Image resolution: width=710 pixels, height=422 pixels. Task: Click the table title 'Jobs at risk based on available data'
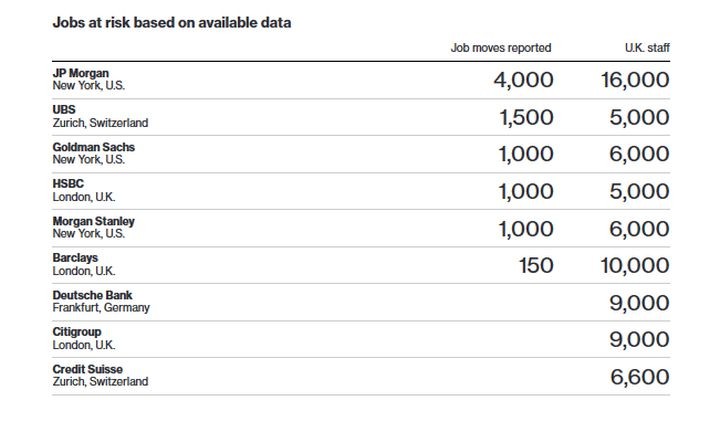pyautogui.click(x=172, y=23)
